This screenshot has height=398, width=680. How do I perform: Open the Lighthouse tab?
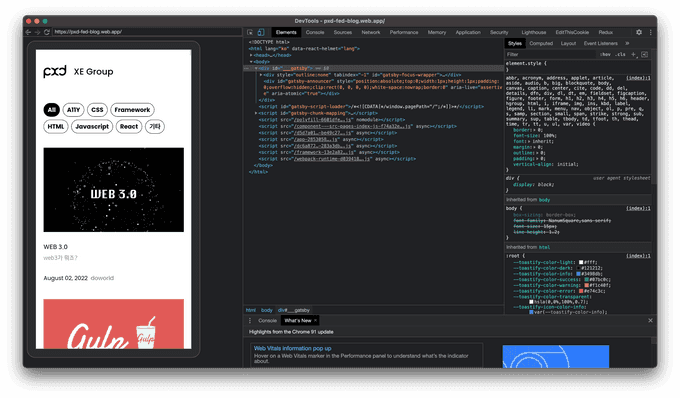534,33
